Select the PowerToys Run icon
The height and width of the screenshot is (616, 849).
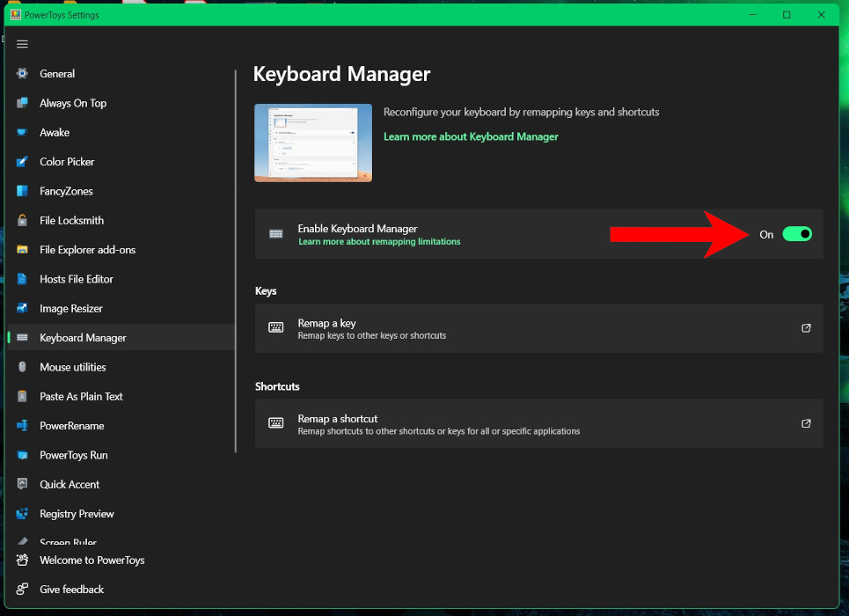(x=21, y=455)
